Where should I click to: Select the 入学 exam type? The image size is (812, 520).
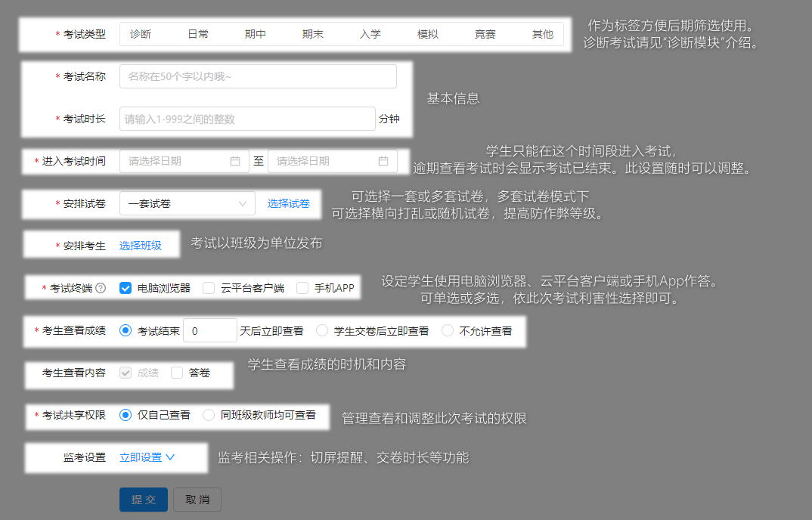click(370, 34)
